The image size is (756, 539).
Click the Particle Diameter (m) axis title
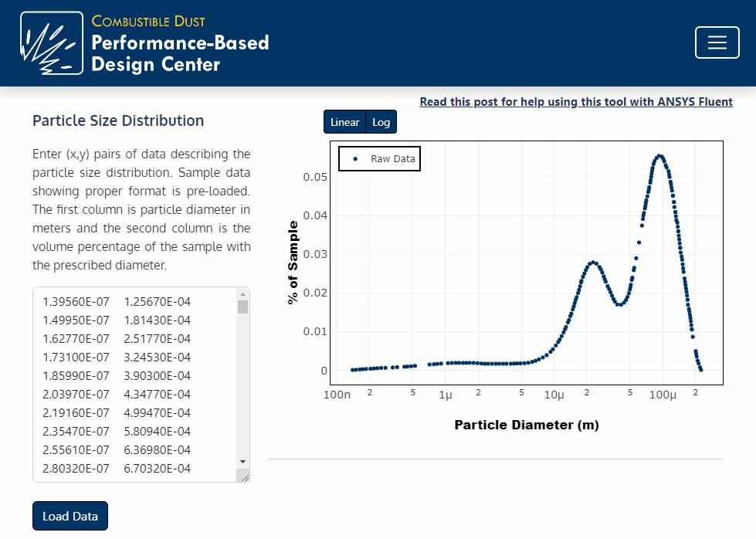(x=527, y=425)
